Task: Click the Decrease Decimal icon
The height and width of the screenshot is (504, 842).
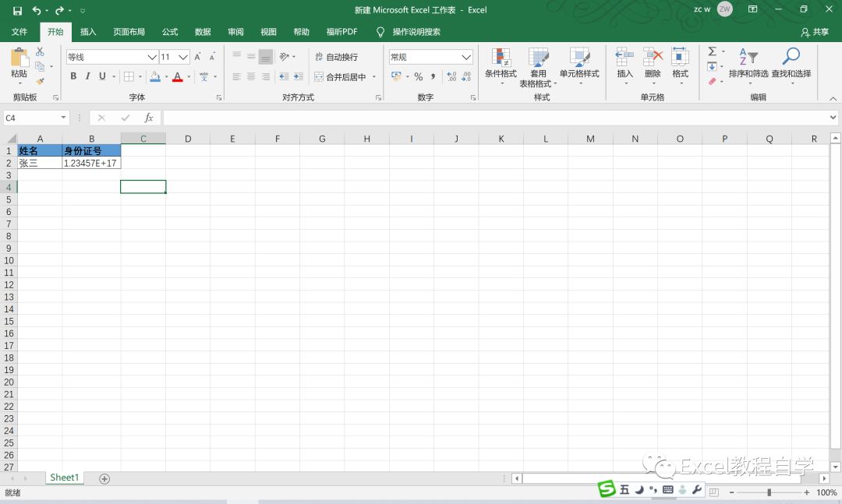Action: pyautogui.click(x=466, y=77)
